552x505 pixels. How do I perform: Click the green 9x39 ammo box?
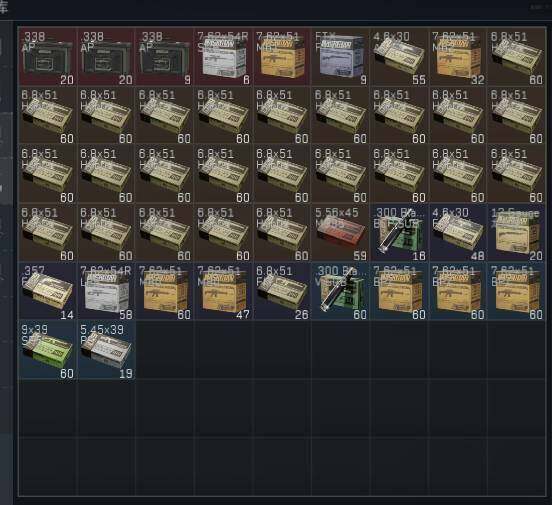[48, 350]
